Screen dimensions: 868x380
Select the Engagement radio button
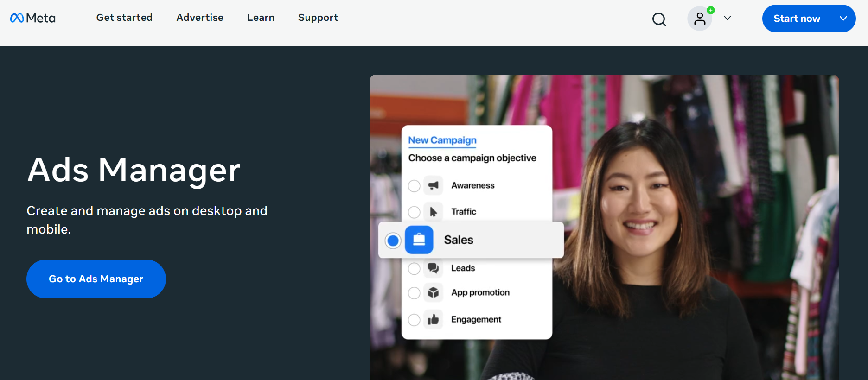[x=414, y=320]
